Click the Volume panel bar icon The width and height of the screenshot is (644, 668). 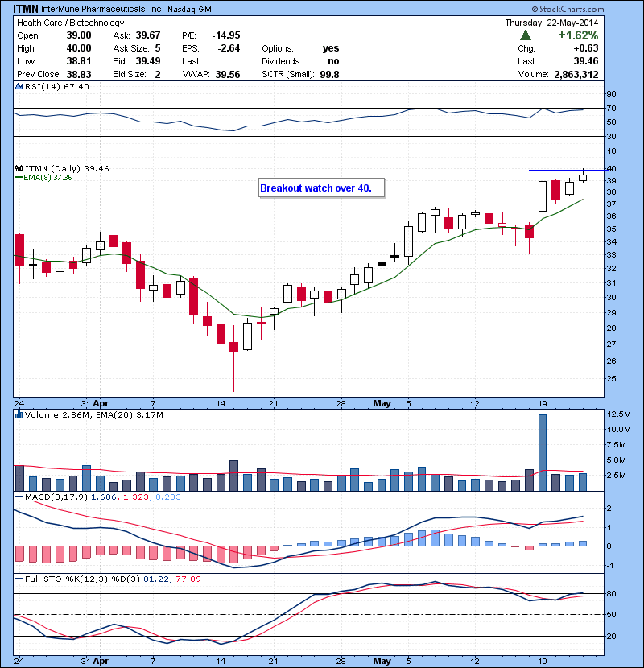pyautogui.click(x=19, y=414)
